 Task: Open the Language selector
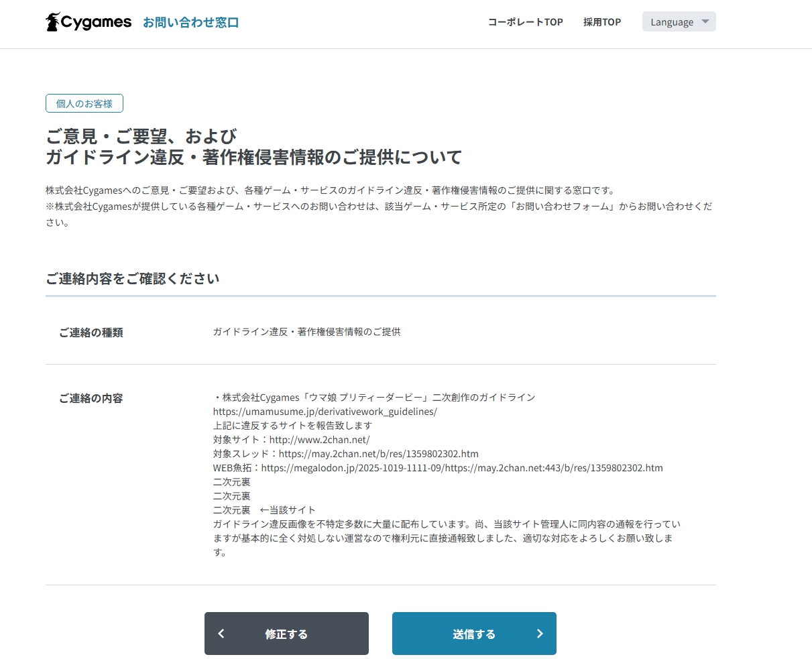tap(678, 21)
